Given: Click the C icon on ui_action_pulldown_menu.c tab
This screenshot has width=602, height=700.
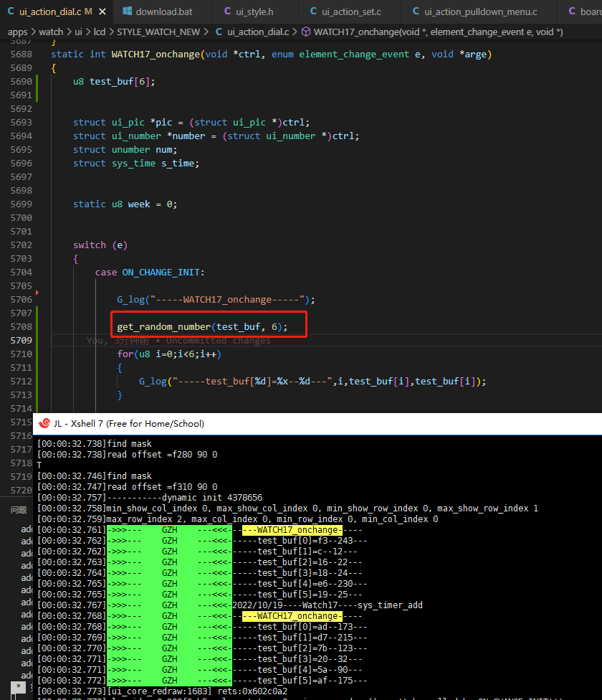Looking at the screenshot, I should tap(416, 11).
